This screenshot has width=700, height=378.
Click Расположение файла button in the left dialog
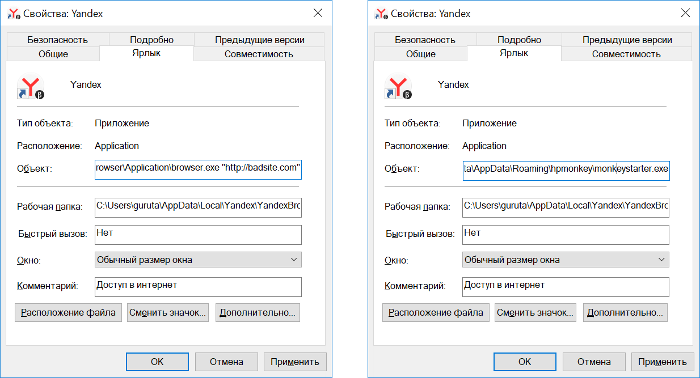pyautogui.click(x=68, y=312)
